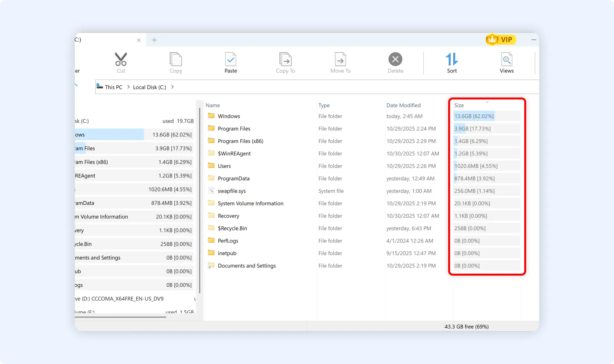The width and height of the screenshot is (614, 364).
Task: Open the Size column sort dropdown
Action: coord(487,102)
